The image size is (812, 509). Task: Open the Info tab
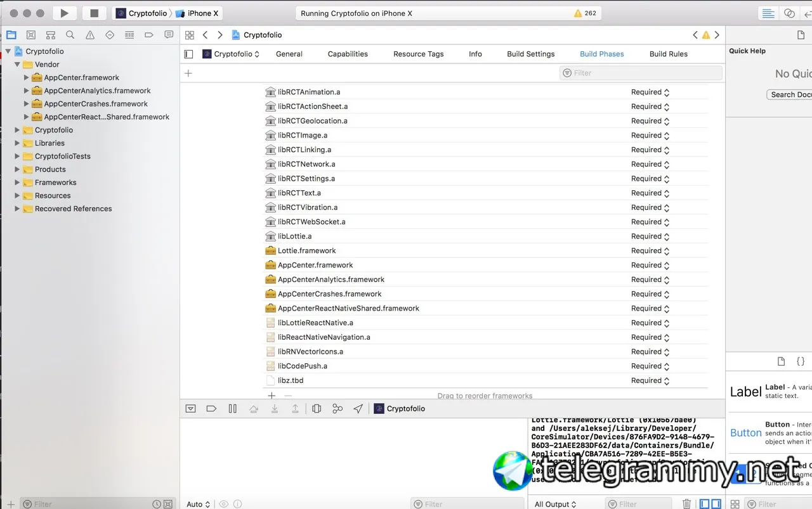[475, 54]
